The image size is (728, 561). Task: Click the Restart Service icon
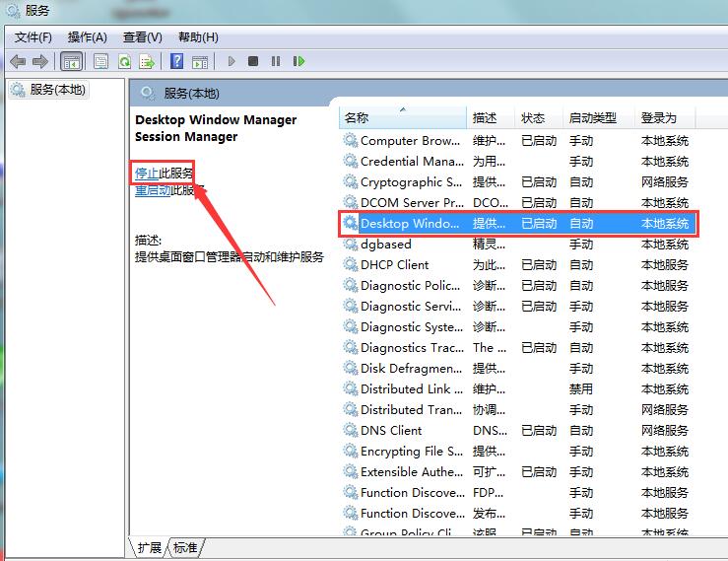pos(299,61)
